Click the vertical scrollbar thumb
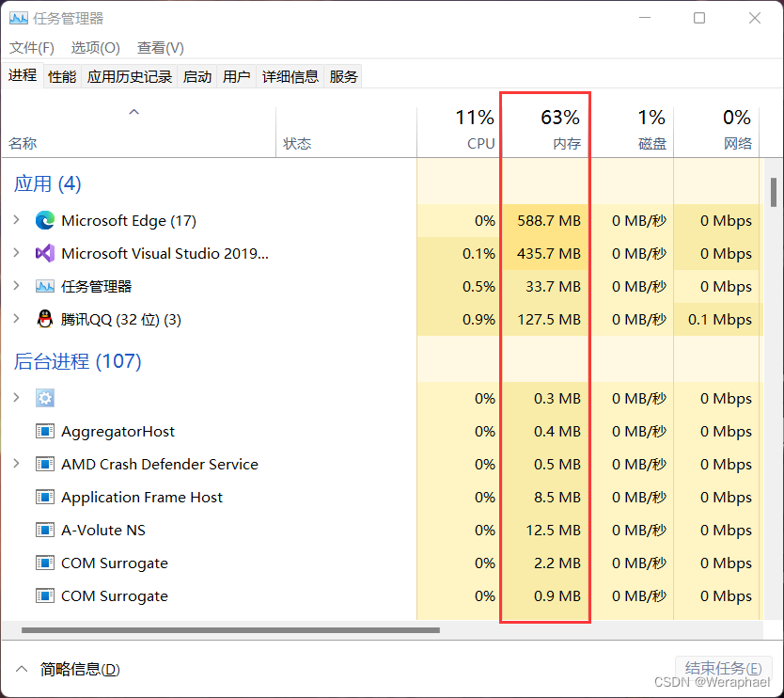 tap(774, 192)
